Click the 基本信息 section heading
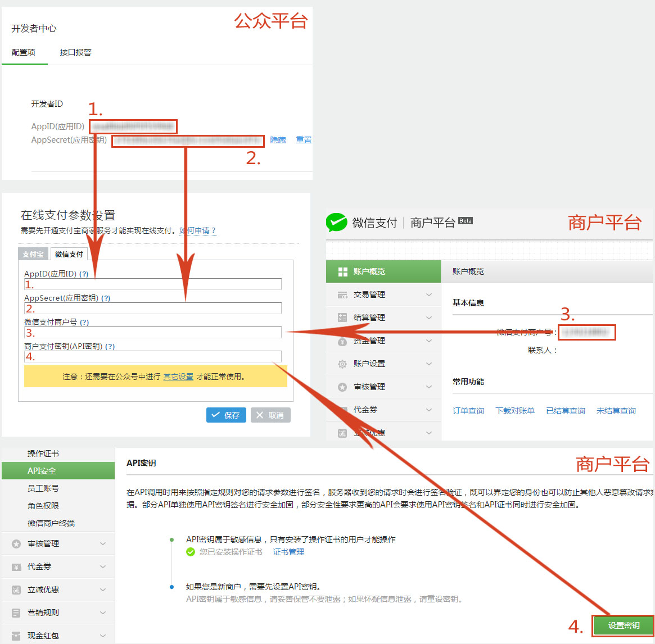 [468, 303]
